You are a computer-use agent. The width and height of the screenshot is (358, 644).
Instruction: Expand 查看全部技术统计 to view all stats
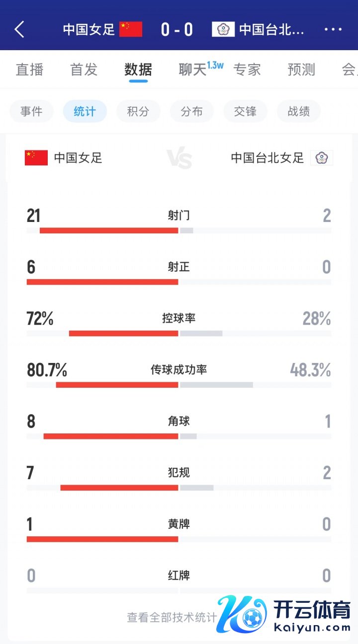point(172,617)
